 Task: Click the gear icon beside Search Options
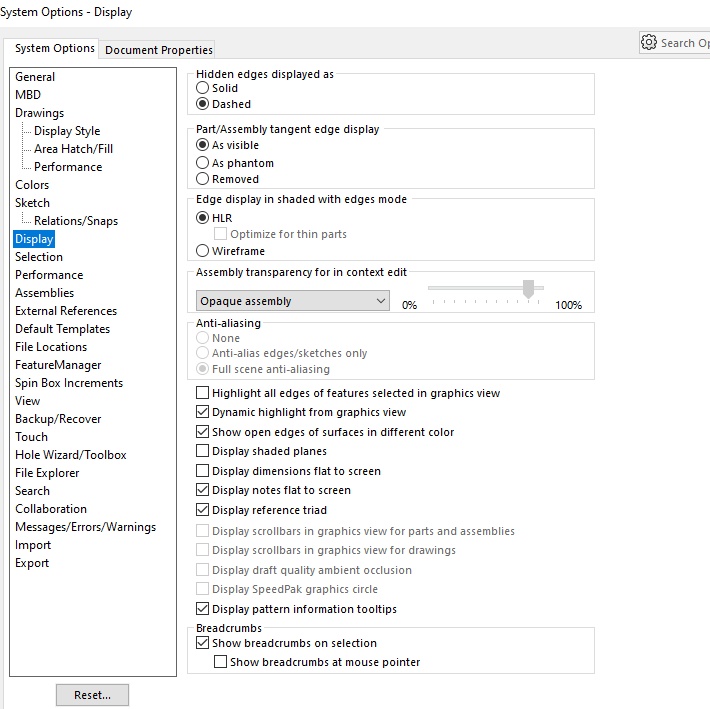[x=648, y=42]
